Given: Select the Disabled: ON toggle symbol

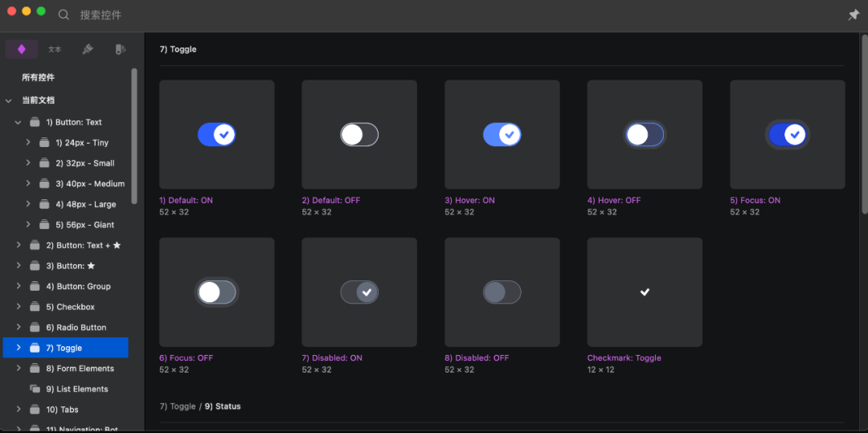Looking at the screenshot, I should [359, 292].
